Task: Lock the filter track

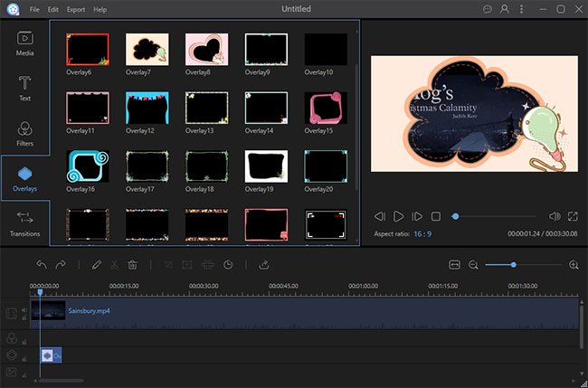Action: pyautogui.click(x=24, y=342)
